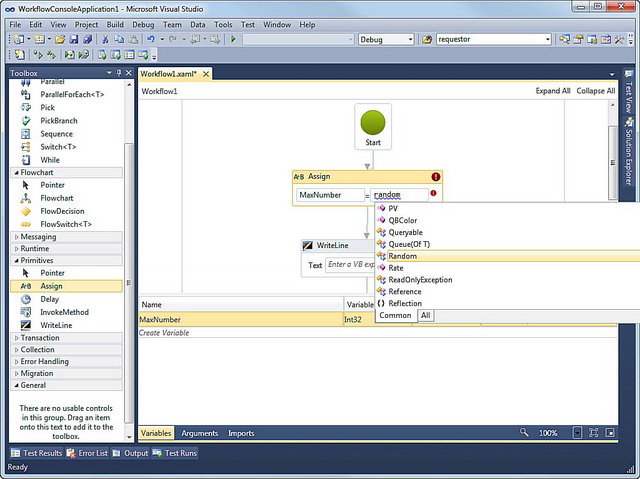Open the File menu

15,25
